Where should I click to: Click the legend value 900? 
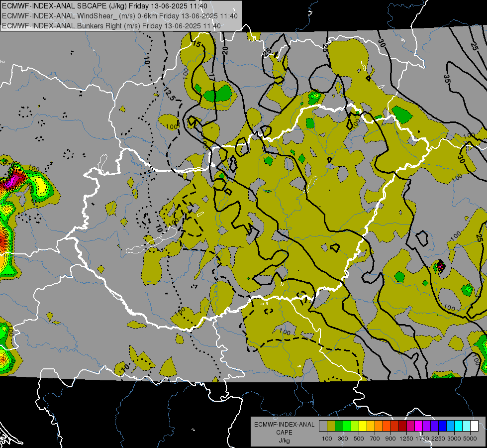coord(390,439)
